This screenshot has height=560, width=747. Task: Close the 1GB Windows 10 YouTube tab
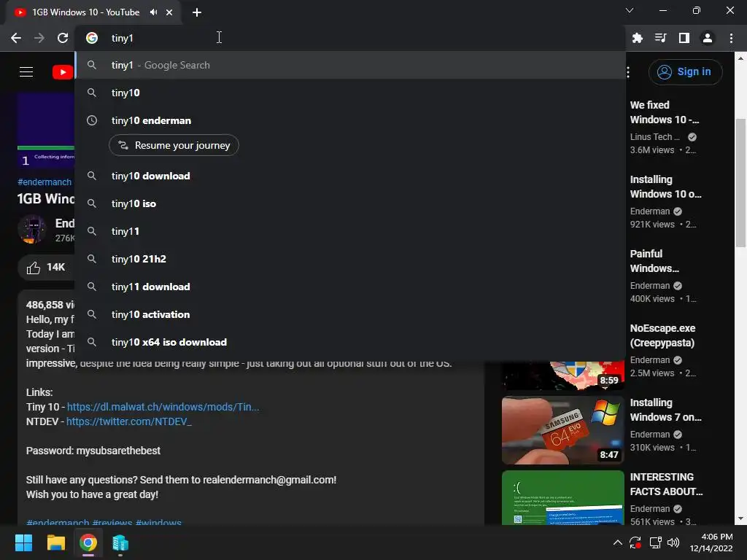[169, 12]
